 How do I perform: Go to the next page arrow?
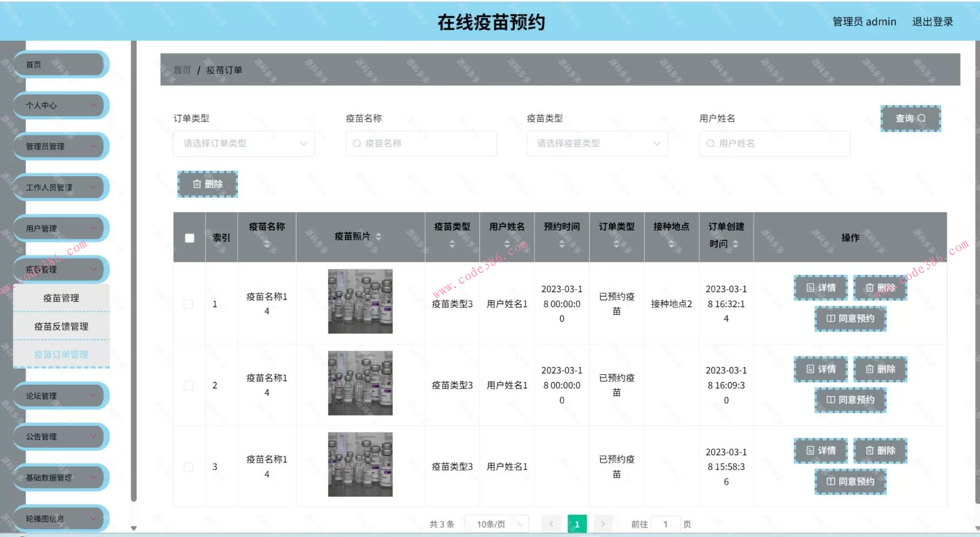point(603,524)
